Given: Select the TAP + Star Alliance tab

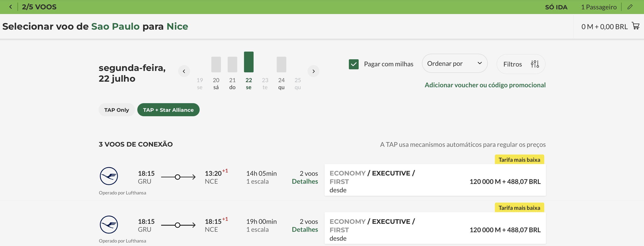Looking at the screenshot, I should click(168, 110).
